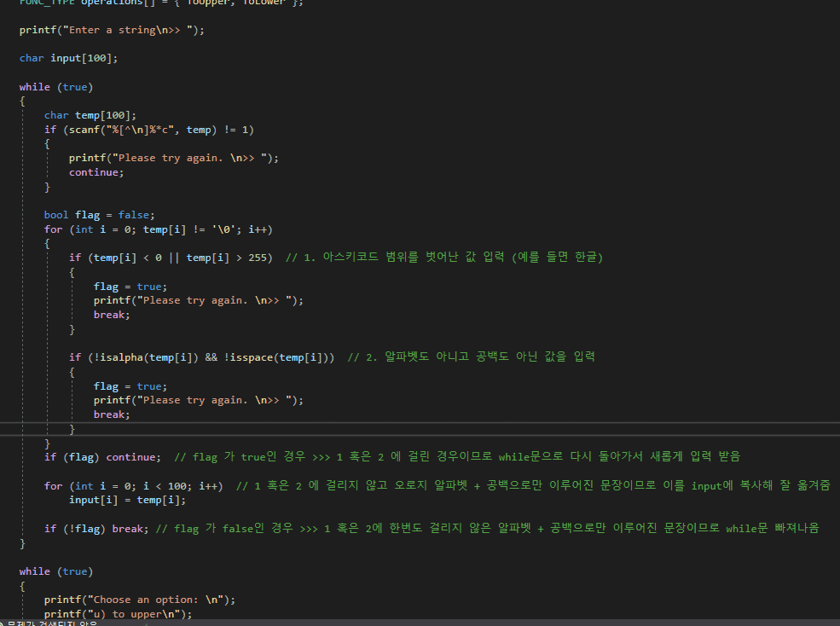Click the comment '// 2. 알파벳도 아니고 공백도 아닌 값을 입력'

[471, 356]
